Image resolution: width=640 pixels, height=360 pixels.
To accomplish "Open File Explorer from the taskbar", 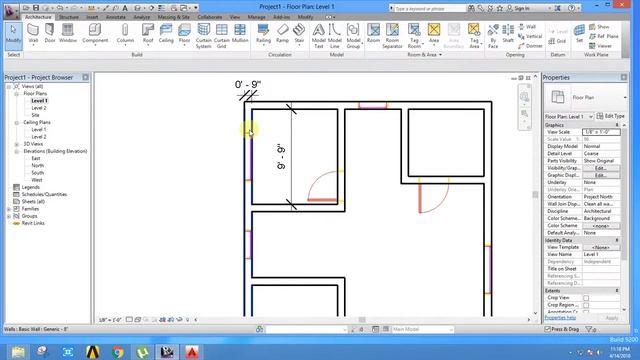I will pyautogui.click(x=18, y=351).
